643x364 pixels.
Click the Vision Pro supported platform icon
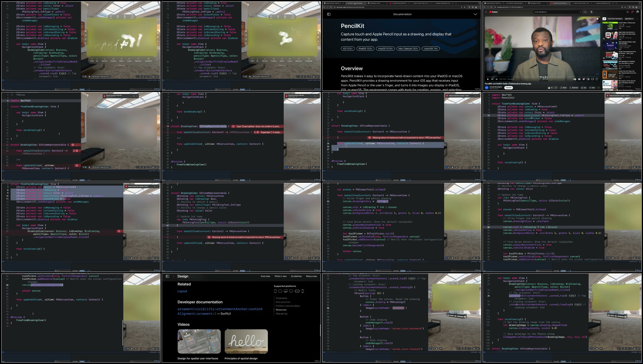click(297, 291)
